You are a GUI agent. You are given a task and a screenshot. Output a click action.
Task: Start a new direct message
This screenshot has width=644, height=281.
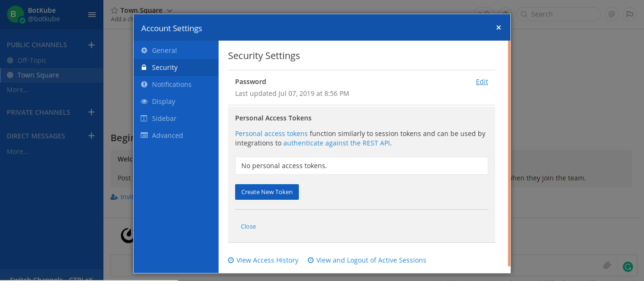click(92, 136)
